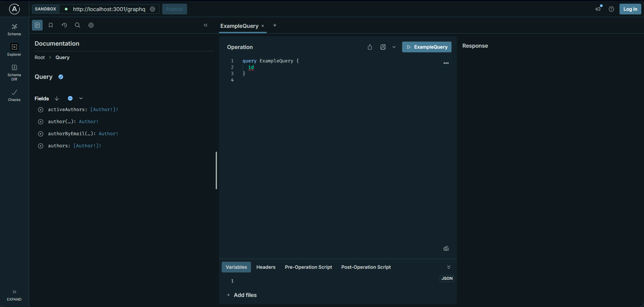Switch to Pre-Operation Script tab
Viewport: 644px width, 307px height.
(x=308, y=267)
